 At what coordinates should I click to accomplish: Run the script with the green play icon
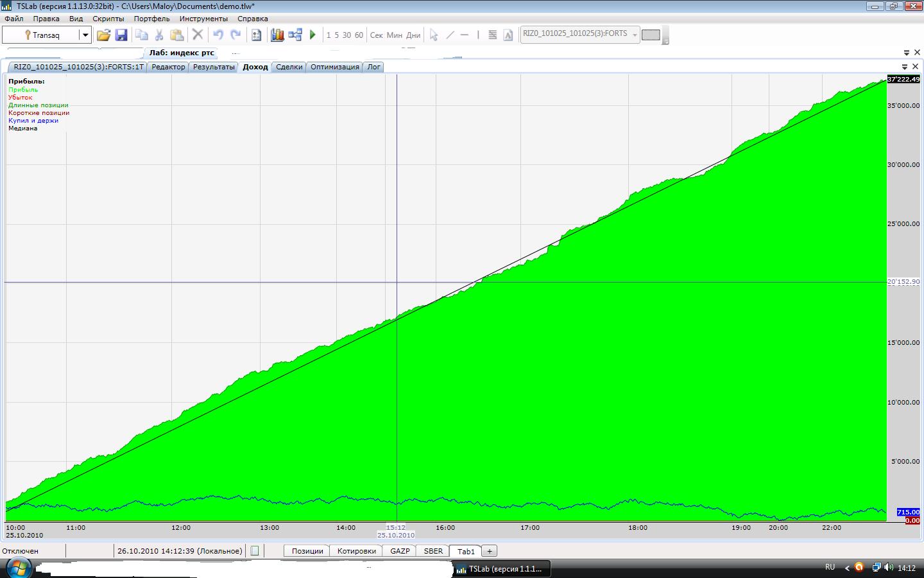point(312,35)
